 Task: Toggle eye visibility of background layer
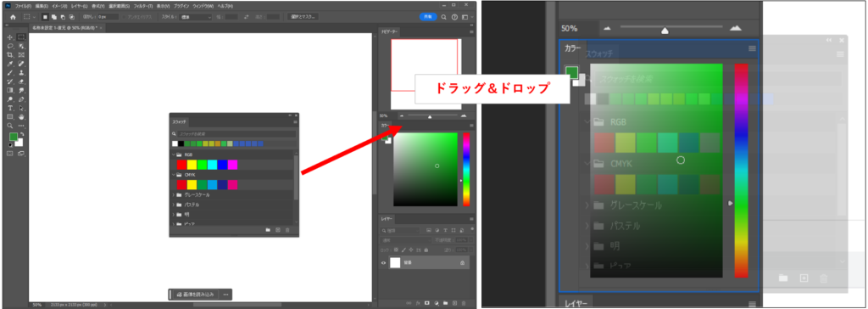(x=384, y=263)
